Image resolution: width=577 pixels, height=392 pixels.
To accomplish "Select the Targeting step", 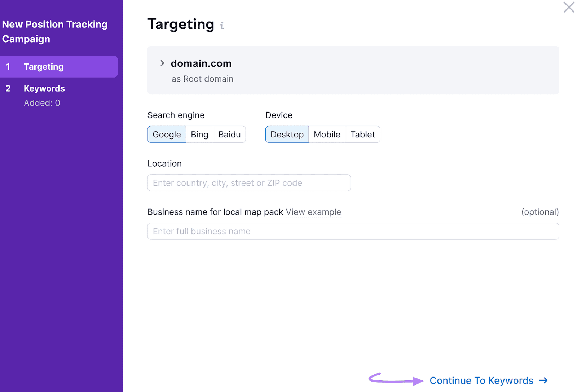I will coord(44,66).
